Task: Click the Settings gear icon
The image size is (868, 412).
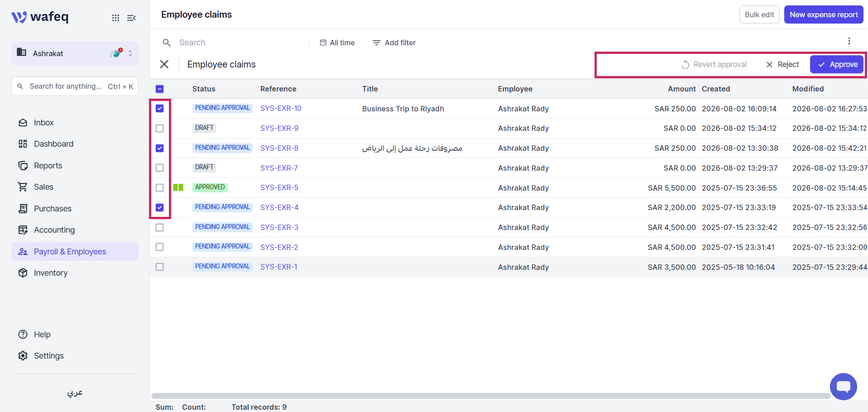Action: (23, 356)
